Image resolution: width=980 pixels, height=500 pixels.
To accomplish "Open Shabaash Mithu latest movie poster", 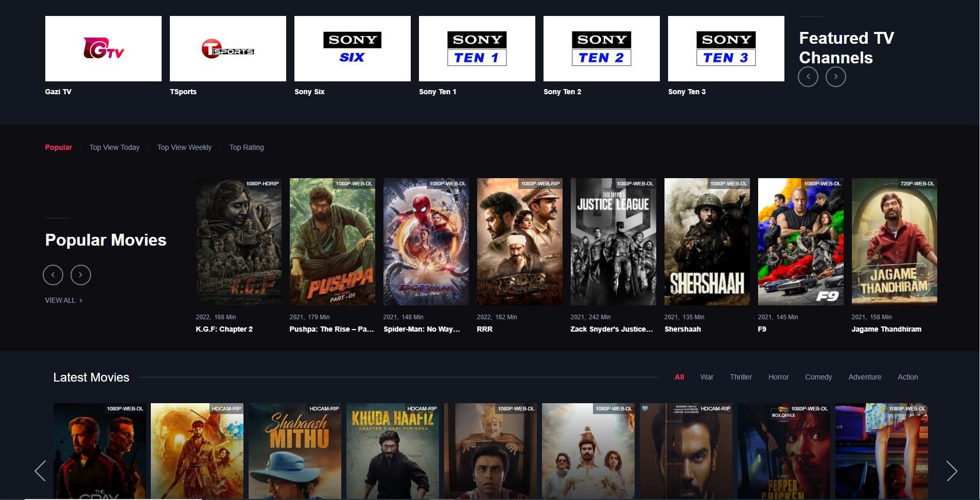I will tap(295, 451).
